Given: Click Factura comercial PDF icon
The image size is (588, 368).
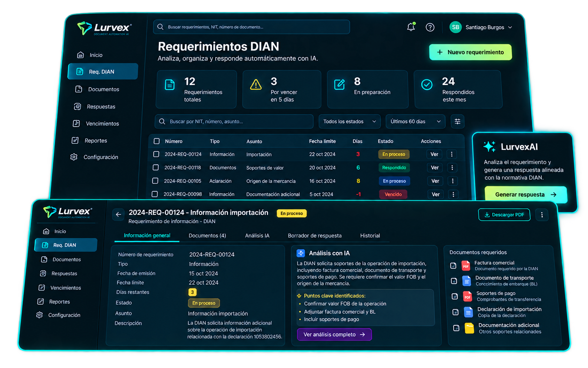Looking at the screenshot, I should point(466,266).
